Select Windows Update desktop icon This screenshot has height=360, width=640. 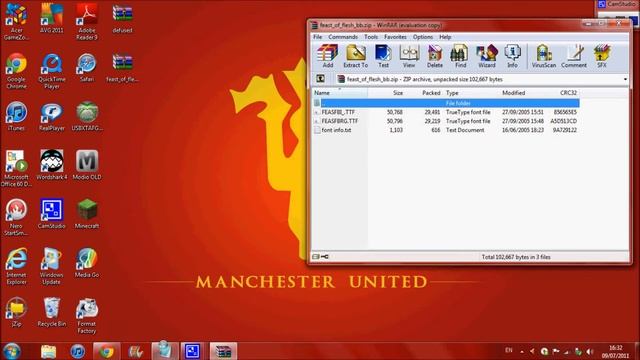coord(51,267)
